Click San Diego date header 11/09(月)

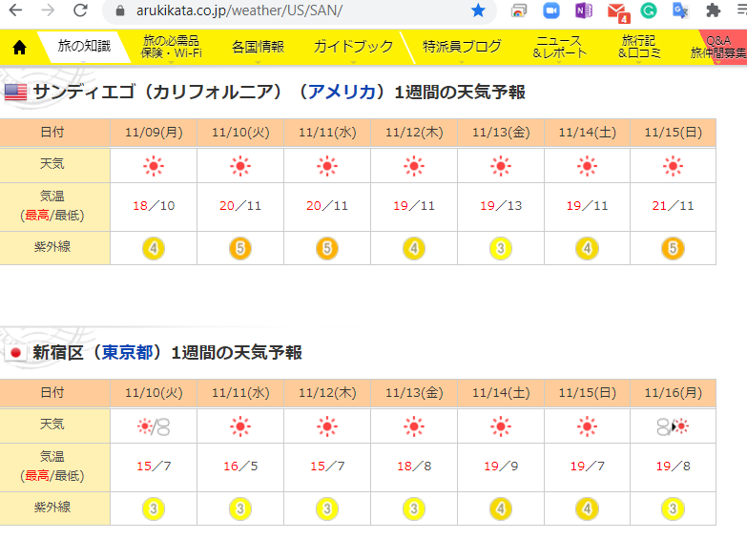point(154,133)
